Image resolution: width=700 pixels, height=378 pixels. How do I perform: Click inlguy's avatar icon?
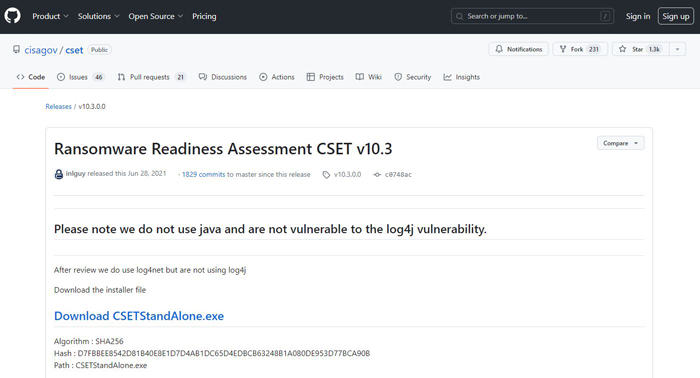58,174
